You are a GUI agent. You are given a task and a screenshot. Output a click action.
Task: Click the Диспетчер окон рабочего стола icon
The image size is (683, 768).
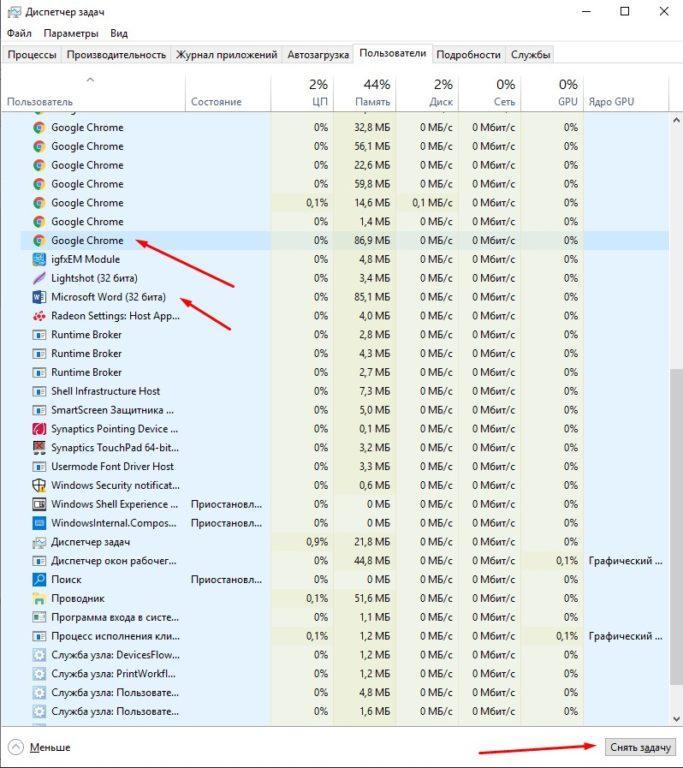point(39,561)
